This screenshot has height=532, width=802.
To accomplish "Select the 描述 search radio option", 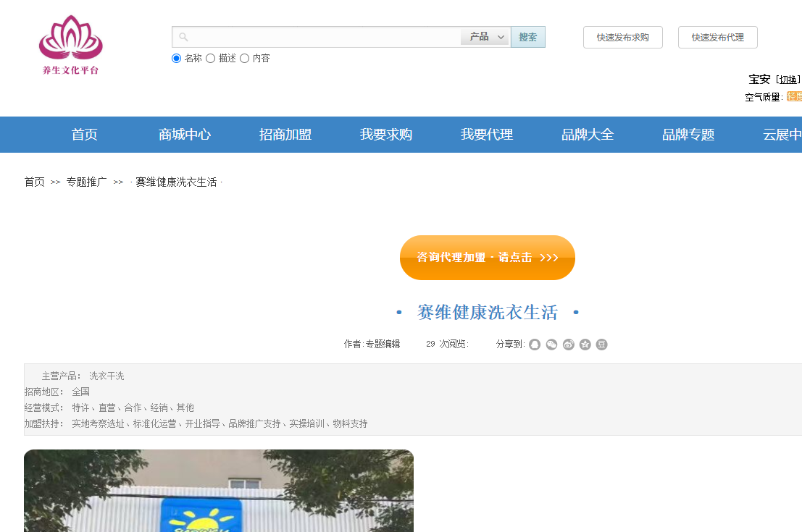I will [210, 58].
